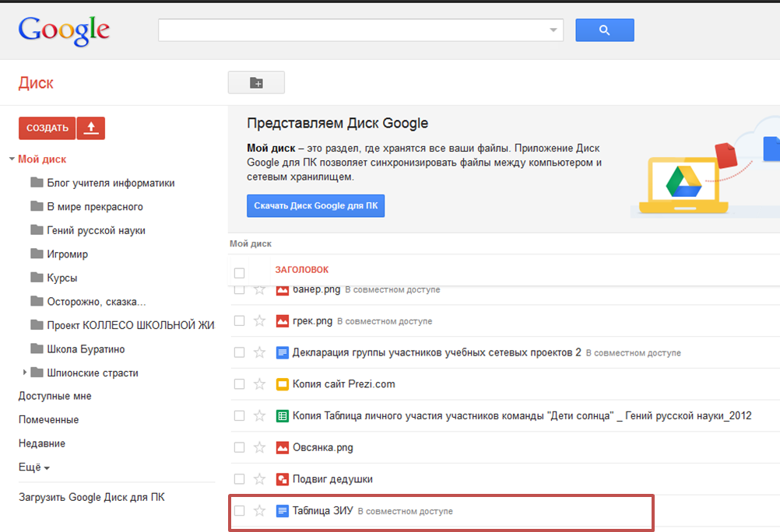Click Скачать Диск Google для ПК button
Viewport: 780px width, 532px height.
click(x=315, y=206)
